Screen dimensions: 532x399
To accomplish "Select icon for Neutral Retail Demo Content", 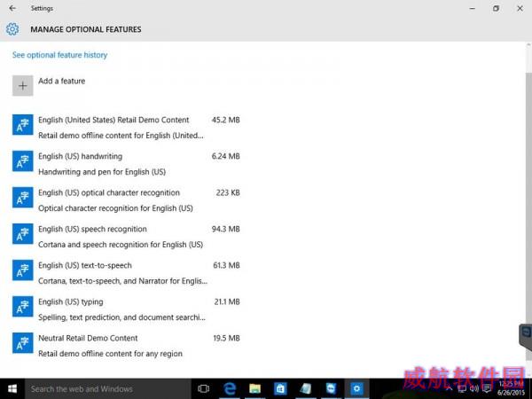I will (23, 342).
